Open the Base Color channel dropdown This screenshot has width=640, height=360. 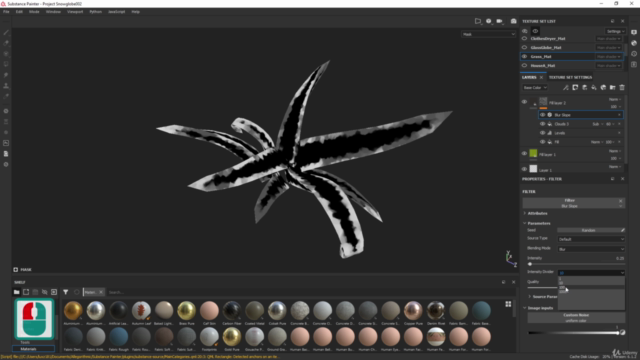535,87
